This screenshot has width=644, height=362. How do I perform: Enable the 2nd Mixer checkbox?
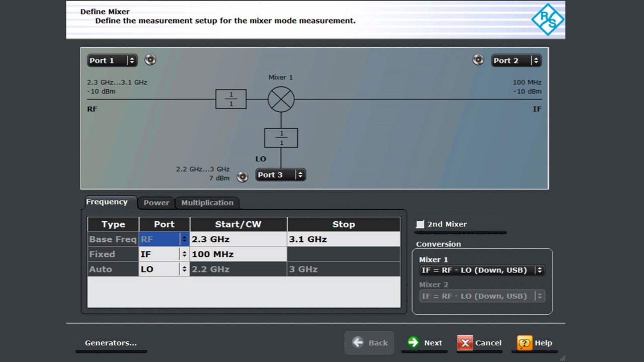[x=420, y=224]
